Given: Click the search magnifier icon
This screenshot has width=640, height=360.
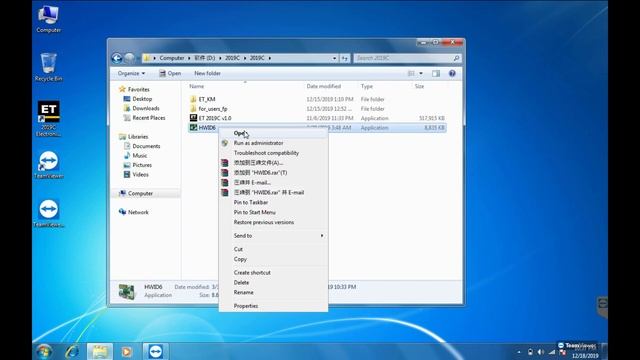Looking at the screenshot, I should 456,58.
